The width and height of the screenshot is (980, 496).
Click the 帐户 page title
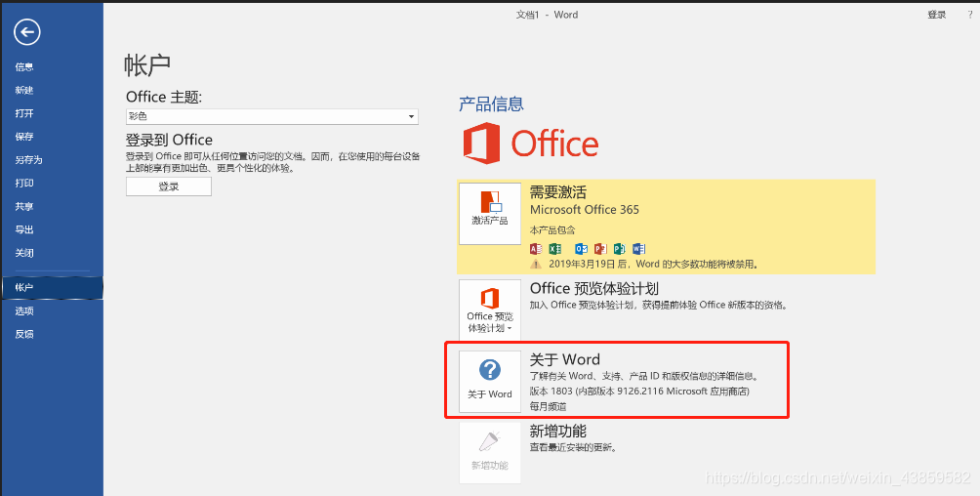(147, 65)
